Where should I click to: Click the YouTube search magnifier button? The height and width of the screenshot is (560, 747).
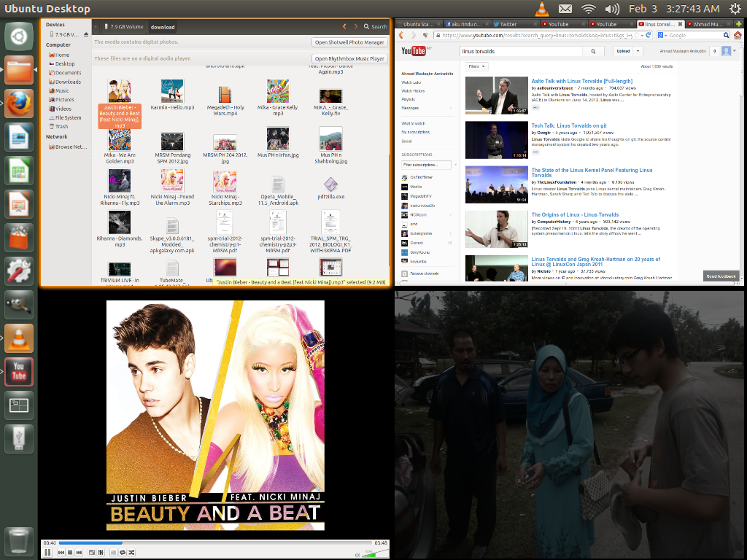pos(593,52)
